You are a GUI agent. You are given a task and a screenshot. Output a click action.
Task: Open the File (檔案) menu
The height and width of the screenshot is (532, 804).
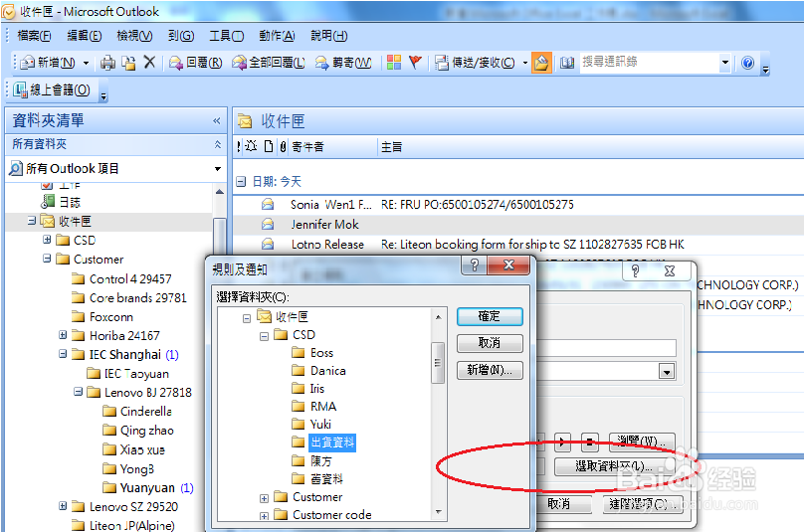(34, 36)
